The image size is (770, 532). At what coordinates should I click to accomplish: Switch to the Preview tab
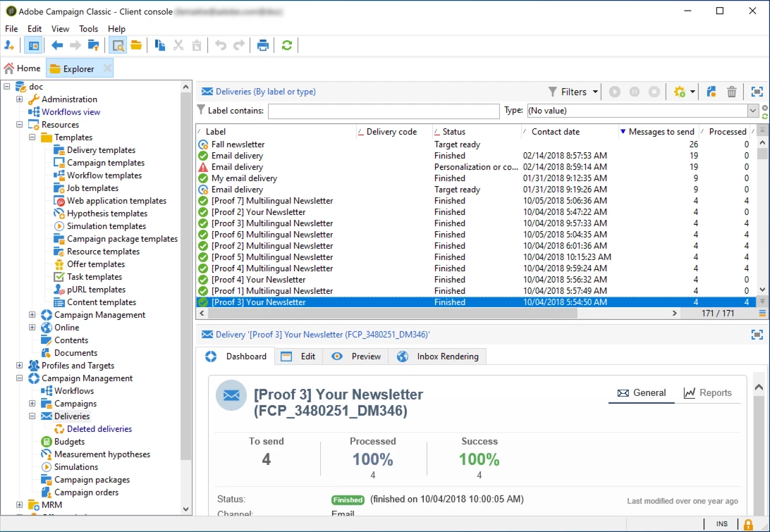(357, 357)
